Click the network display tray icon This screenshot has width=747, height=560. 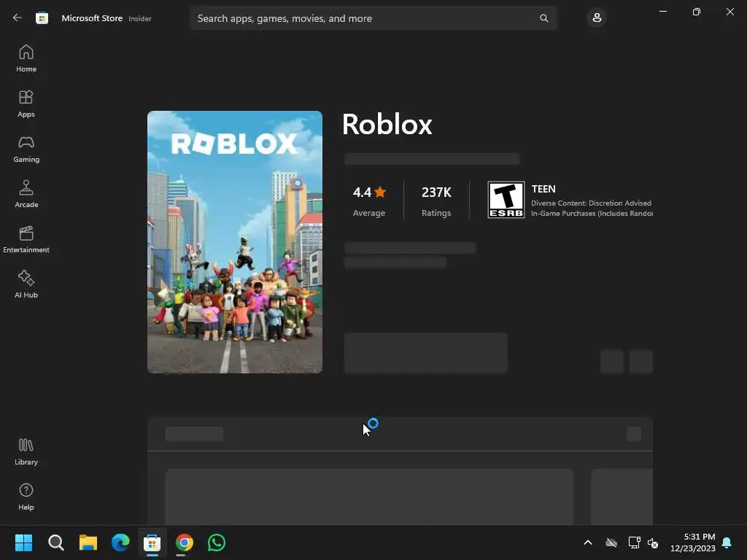tap(634, 542)
